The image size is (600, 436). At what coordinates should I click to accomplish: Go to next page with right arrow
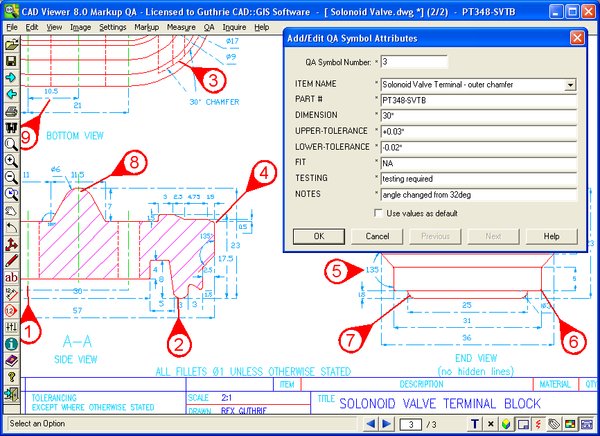click(x=388, y=425)
